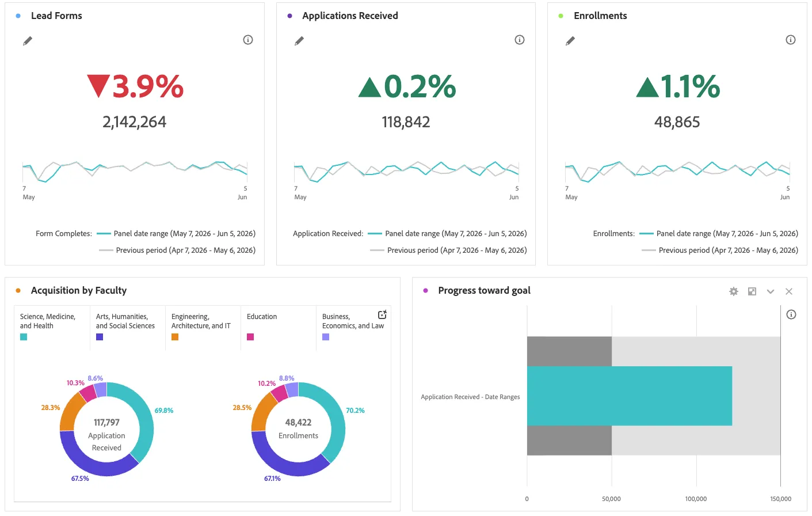The height and width of the screenshot is (516, 812).
Task: Click the 118,842 Applications Received total
Action: point(406,122)
